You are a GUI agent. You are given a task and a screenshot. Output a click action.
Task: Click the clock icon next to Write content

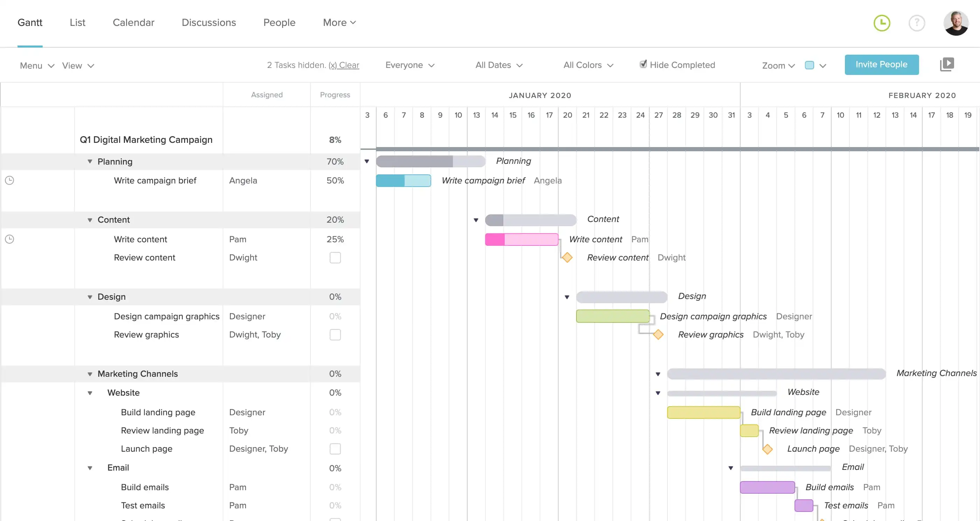9,239
